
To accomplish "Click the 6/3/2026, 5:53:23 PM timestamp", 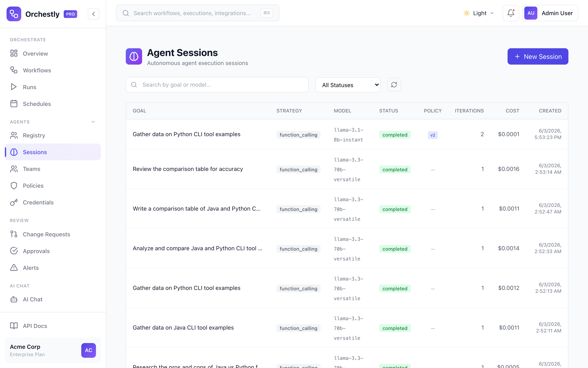I will [x=548, y=134].
